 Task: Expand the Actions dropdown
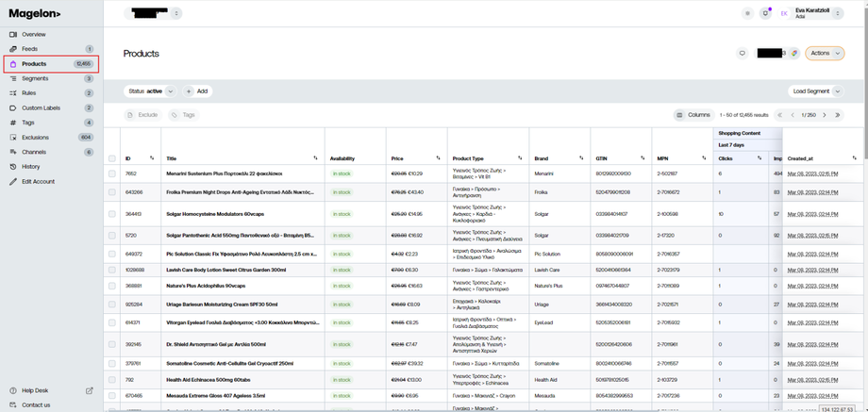[825, 53]
